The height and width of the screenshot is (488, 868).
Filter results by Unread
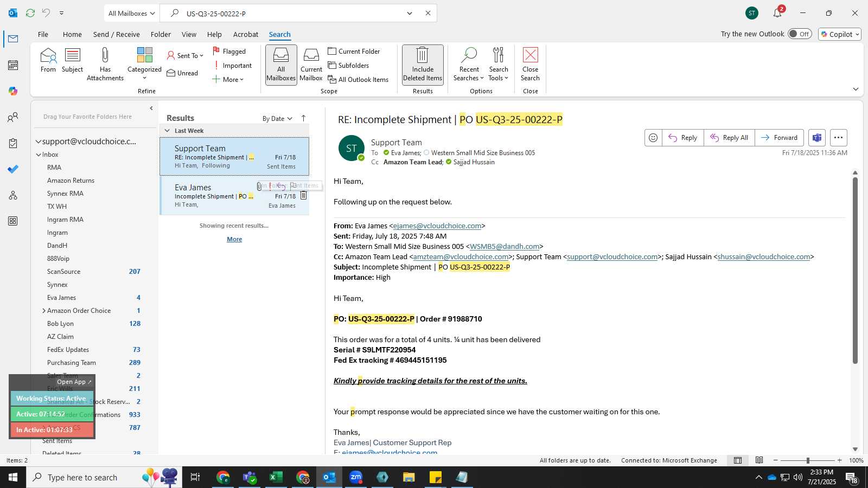182,73
